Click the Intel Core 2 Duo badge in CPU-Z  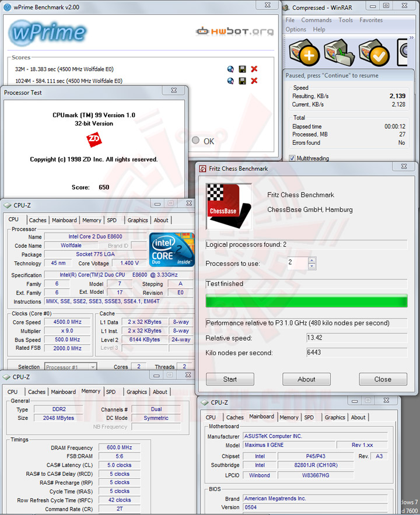[171, 250]
